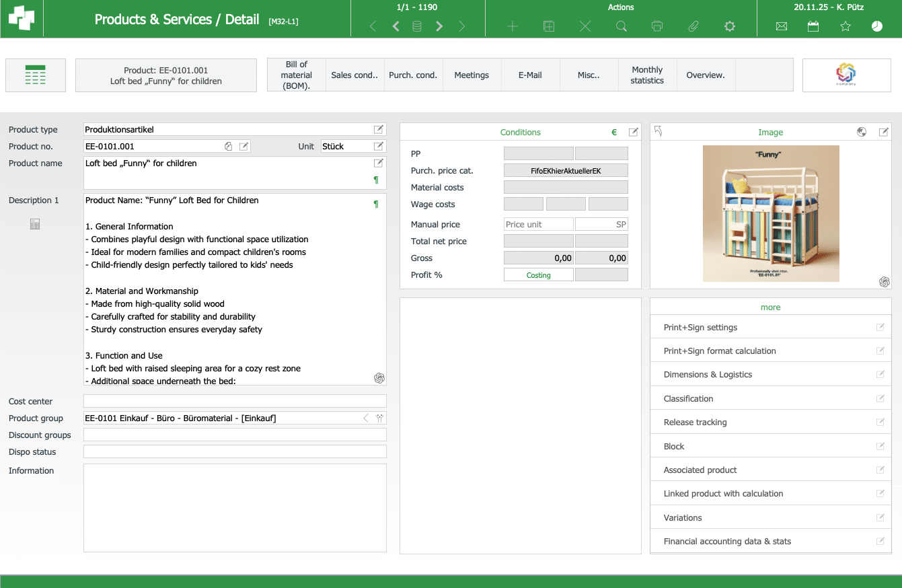Viewport: 902px width, 588px height.
Task: Click the favorites star icon
Action: [845, 26]
